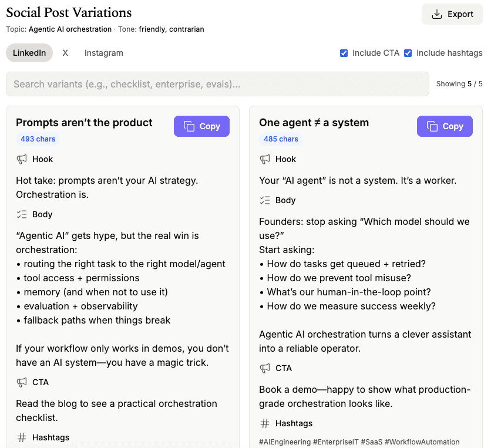Copy the 'Prompts aren't the product' post
491x448 pixels.
pyautogui.click(x=201, y=126)
